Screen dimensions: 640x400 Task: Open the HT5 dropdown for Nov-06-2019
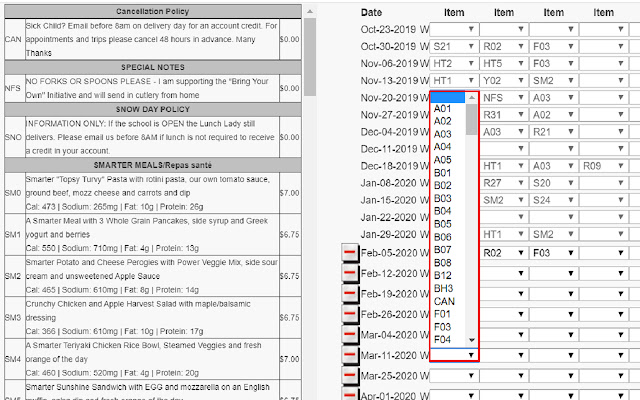point(503,64)
